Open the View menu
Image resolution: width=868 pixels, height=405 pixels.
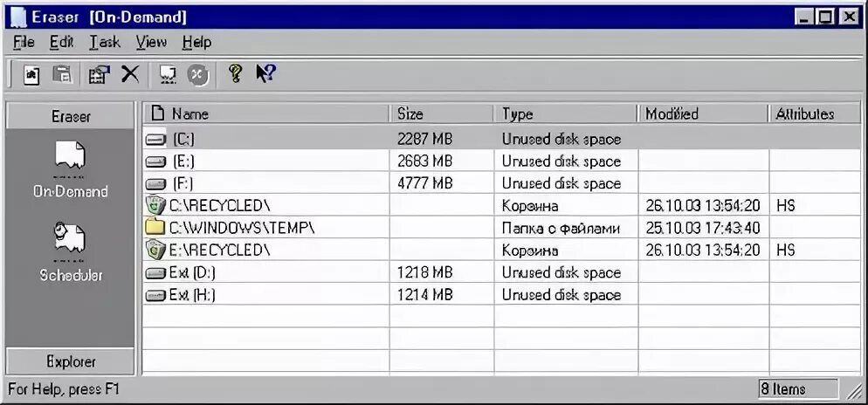tap(150, 42)
